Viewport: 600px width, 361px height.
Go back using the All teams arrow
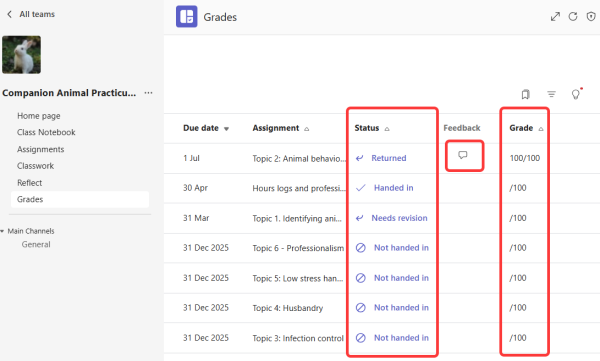[x=10, y=14]
